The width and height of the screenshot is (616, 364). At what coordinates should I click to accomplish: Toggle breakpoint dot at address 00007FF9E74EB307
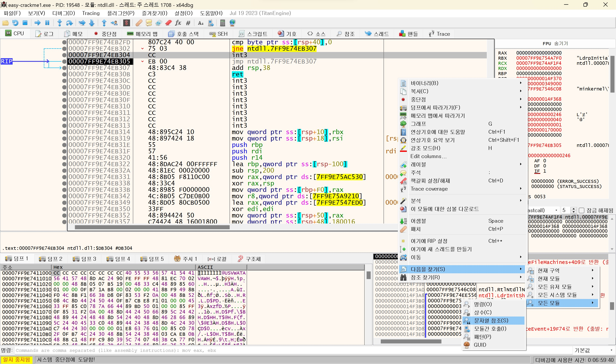pos(64,68)
